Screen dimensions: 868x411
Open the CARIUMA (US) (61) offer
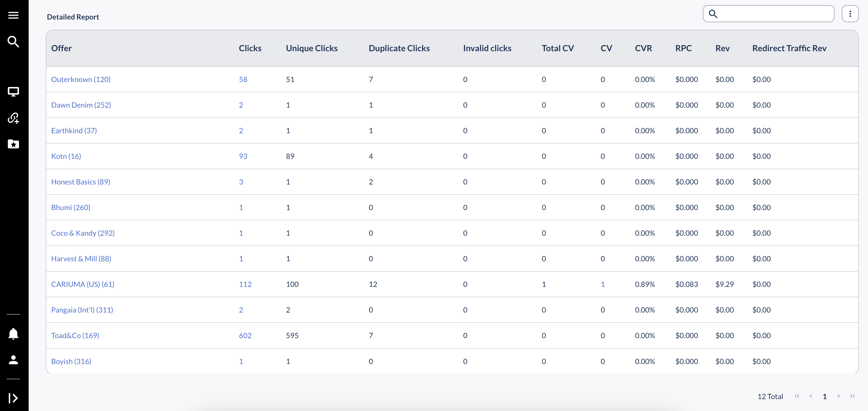(83, 284)
